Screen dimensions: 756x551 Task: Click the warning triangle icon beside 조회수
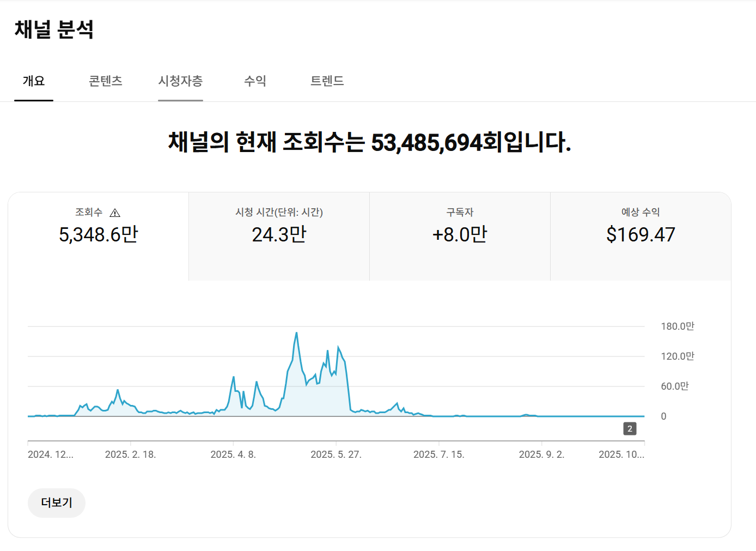pos(115,213)
